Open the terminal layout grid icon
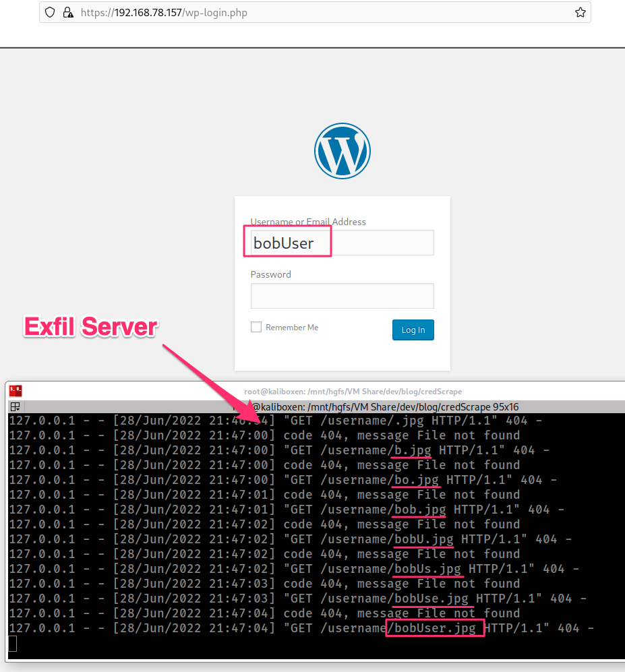This screenshot has width=625, height=672. [16, 406]
